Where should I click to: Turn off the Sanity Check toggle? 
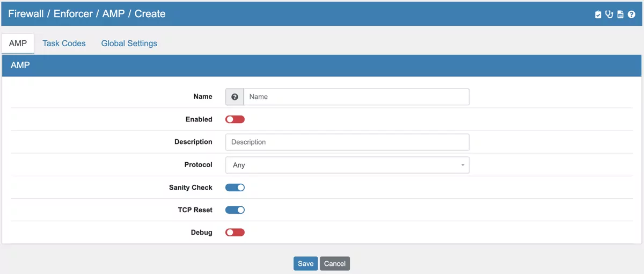(x=235, y=188)
